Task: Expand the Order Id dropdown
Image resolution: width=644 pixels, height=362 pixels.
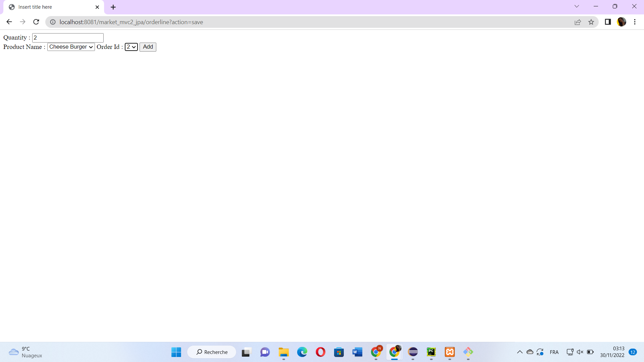Action: [131, 47]
